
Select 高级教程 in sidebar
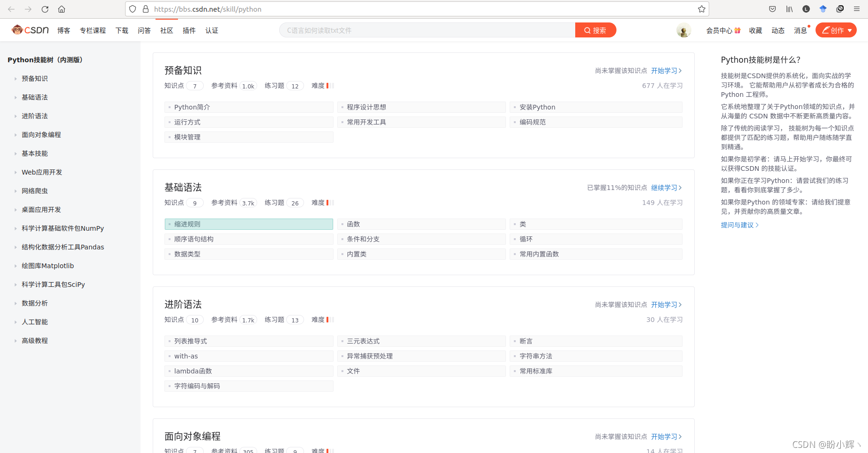point(35,341)
